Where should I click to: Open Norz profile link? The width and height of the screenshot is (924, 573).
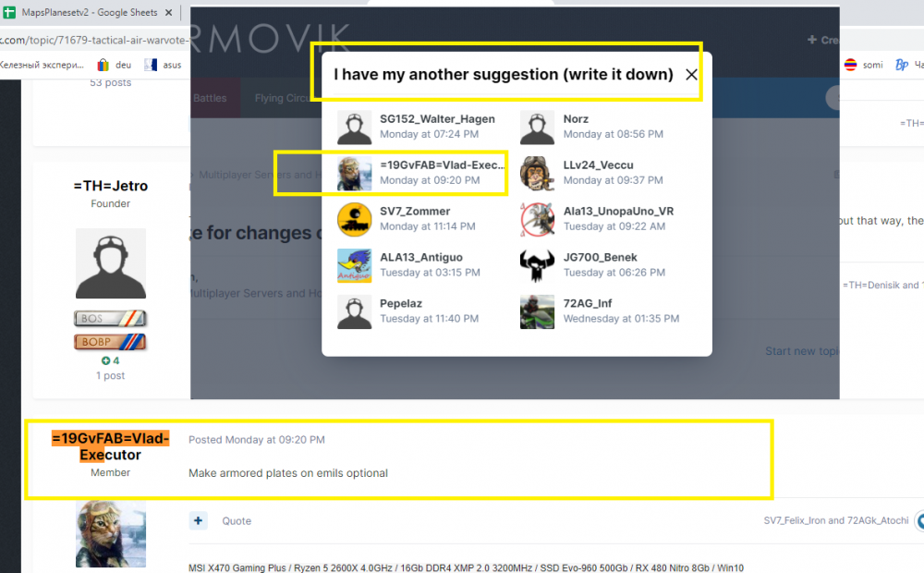[576, 119]
